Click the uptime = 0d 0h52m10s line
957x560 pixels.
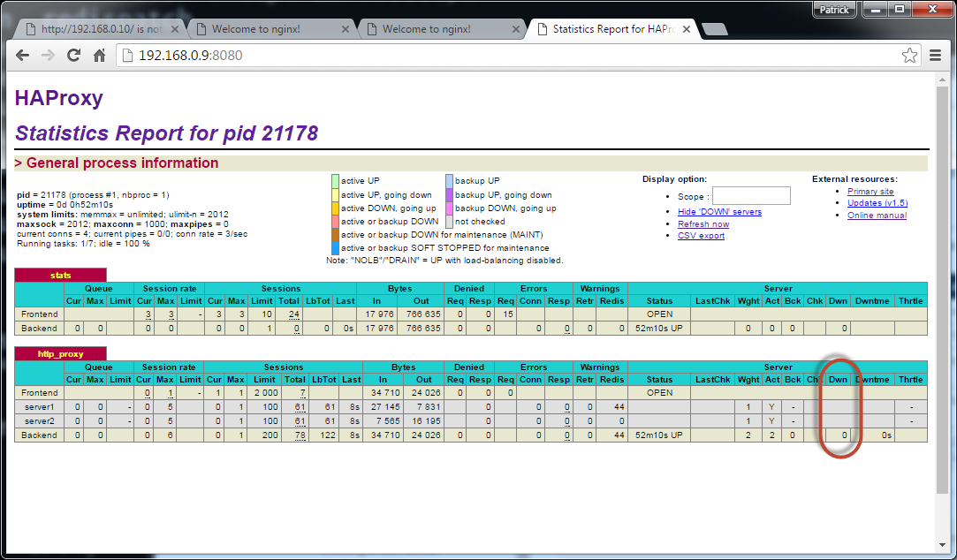65,204
